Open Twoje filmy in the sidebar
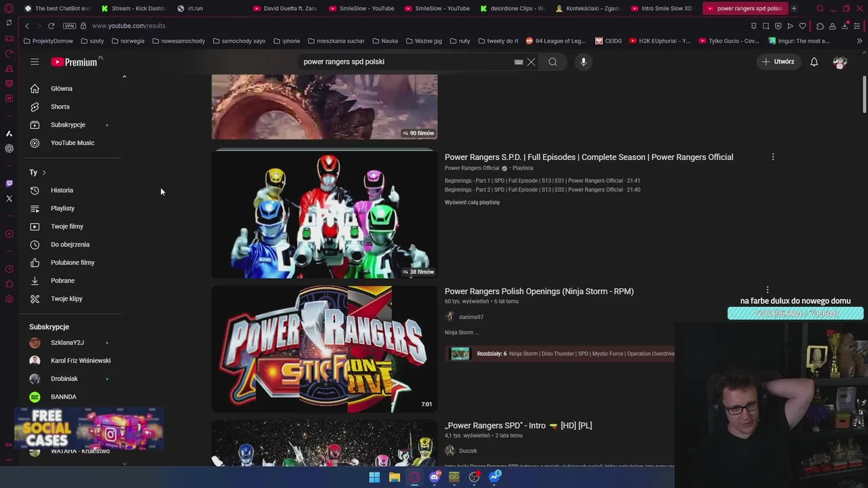Viewport: 868px width, 488px height. tap(72, 226)
